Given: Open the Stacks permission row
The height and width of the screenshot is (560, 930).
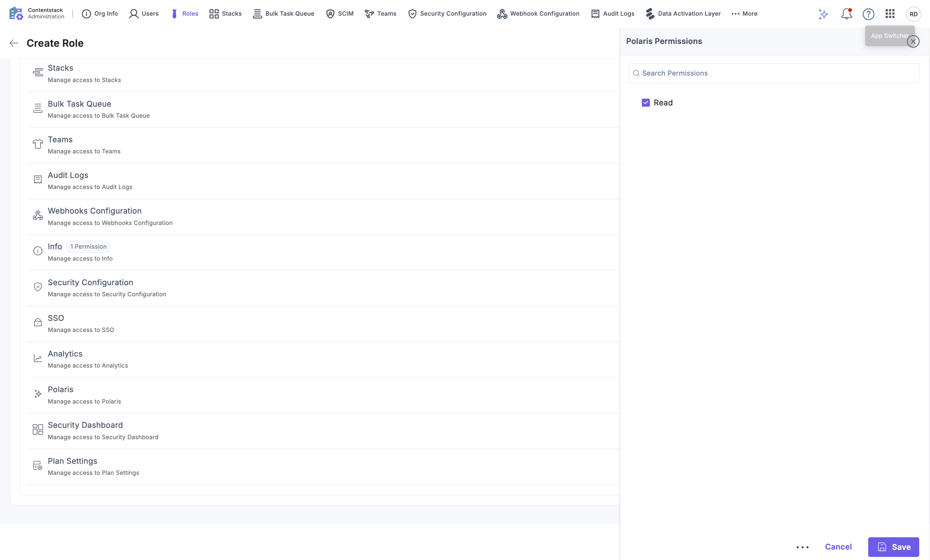Looking at the screenshot, I should (324, 74).
